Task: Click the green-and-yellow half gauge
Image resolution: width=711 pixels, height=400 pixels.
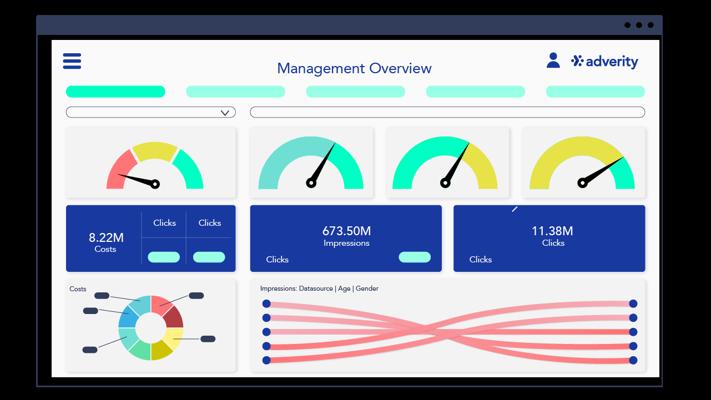Action: [x=445, y=163]
